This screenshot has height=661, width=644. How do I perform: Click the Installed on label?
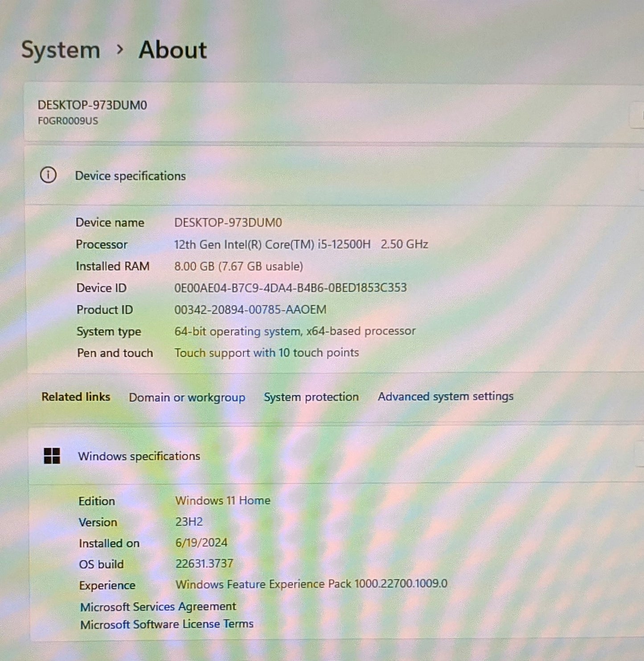pyautogui.click(x=109, y=543)
